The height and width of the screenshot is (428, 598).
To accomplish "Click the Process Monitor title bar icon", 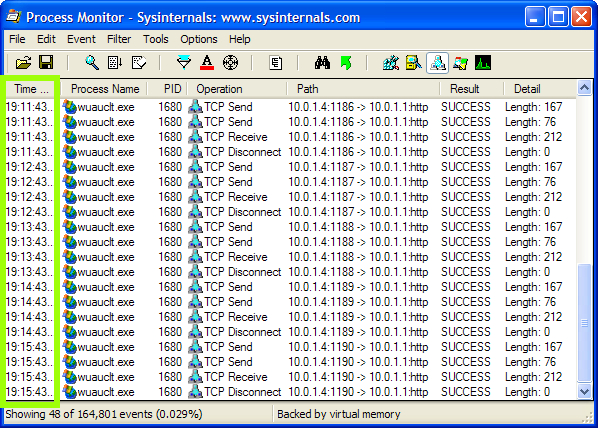I will pos(14,17).
